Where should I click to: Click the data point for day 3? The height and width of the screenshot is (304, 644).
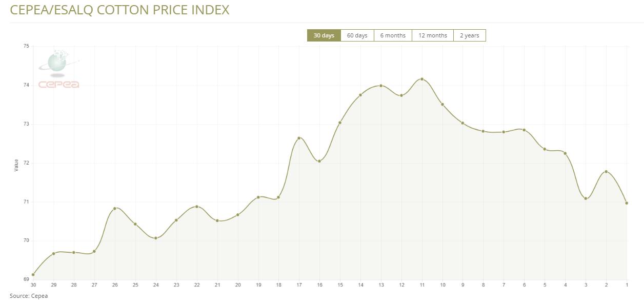(x=586, y=198)
